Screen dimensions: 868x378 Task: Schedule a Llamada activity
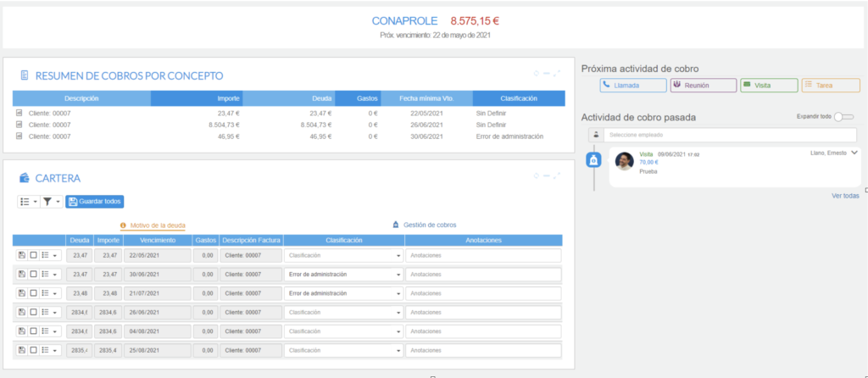point(633,86)
